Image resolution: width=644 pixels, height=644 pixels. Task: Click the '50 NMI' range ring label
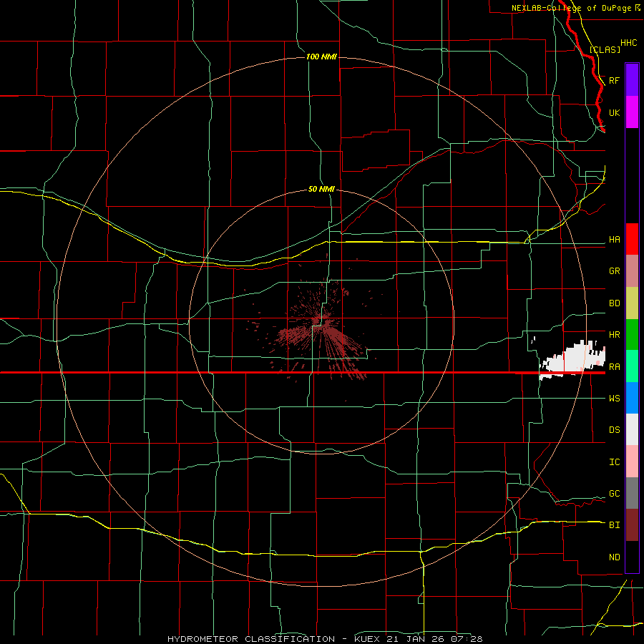[x=321, y=189]
